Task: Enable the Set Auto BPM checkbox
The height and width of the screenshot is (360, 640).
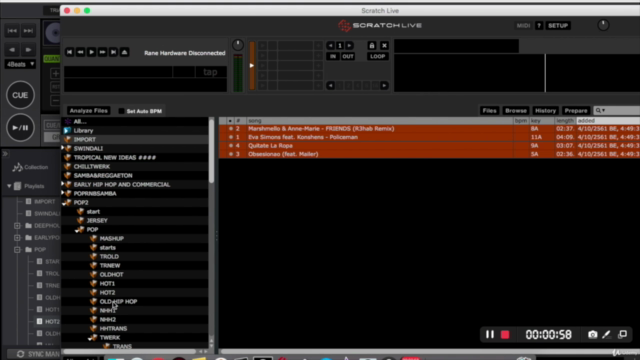Action: tap(121, 111)
